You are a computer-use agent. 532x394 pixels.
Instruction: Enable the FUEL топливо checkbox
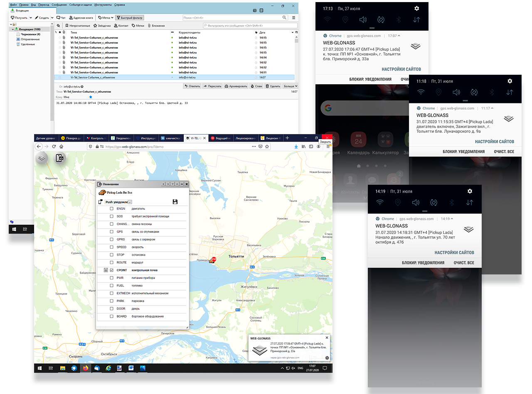111,286
